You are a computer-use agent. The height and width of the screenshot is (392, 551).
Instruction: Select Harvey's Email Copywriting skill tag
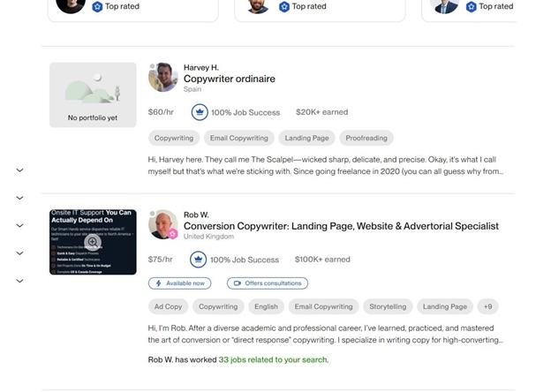(x=239, y=138)
